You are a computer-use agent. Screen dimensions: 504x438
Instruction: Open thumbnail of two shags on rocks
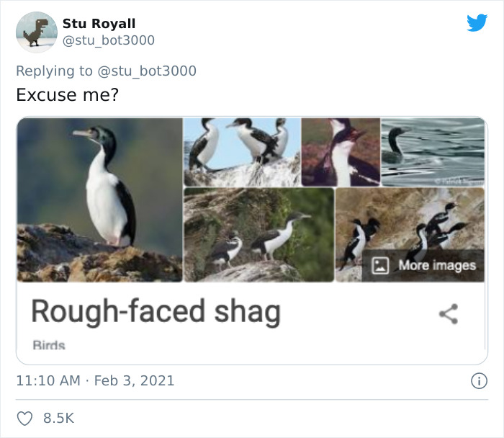point(258,234)
